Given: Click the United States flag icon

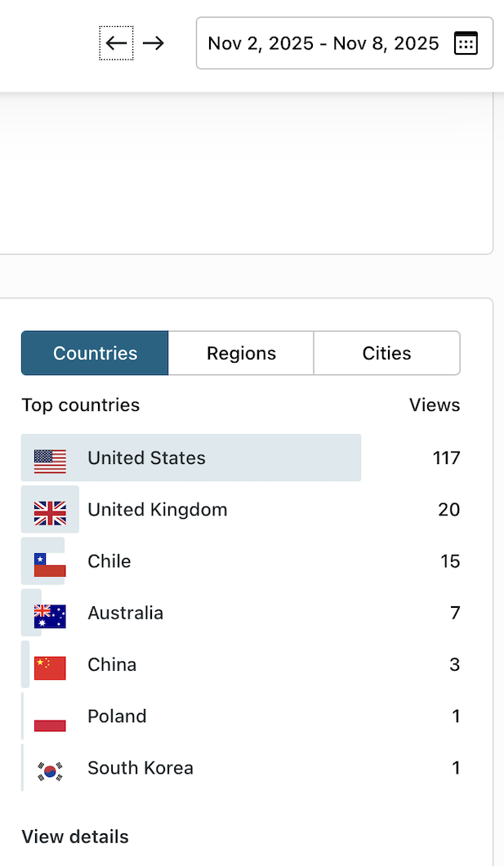Looking at the screenshot, I should 50,462.
